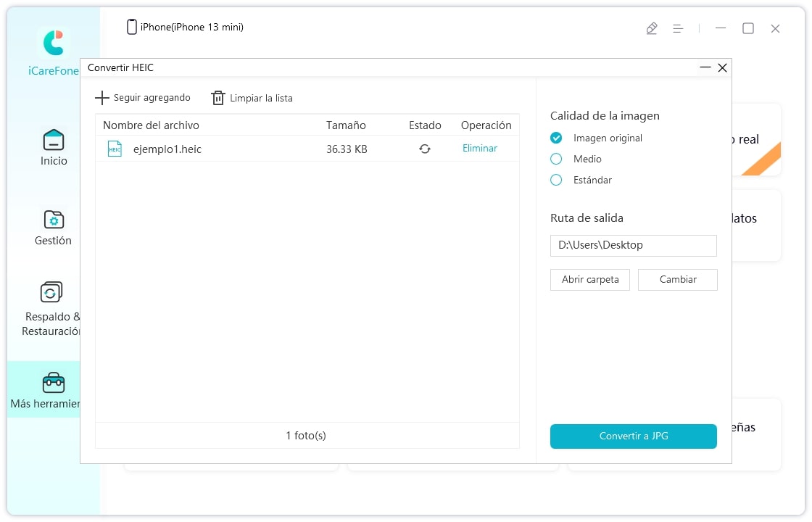
Task: Click the Cambiar output path button
Action: point(678,280)
